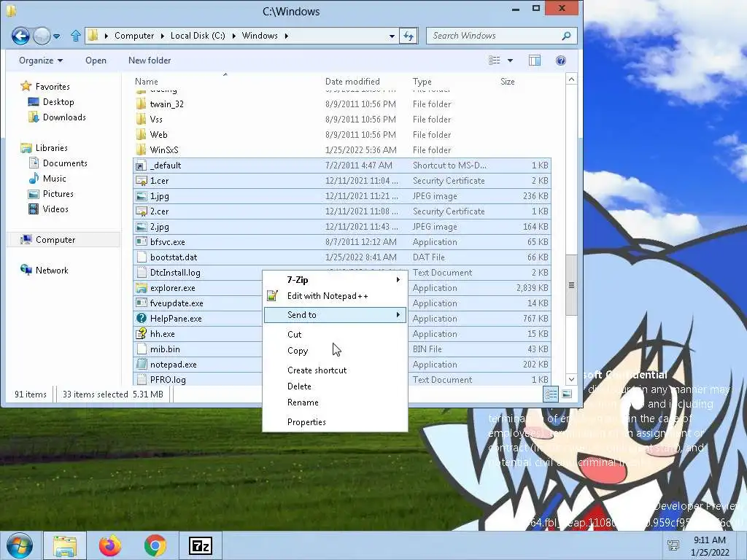
Task: Select the WinSxS folder row
Action: point(342,150)
